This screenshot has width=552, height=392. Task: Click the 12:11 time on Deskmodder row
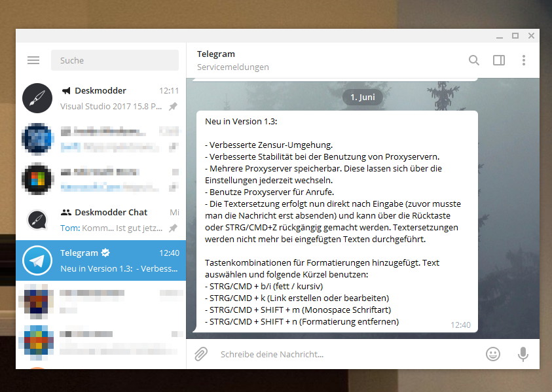pyautogui.click(x=169, y=91)
